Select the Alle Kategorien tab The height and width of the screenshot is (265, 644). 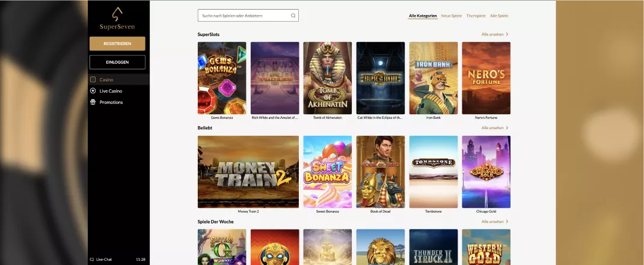point(423,16)
